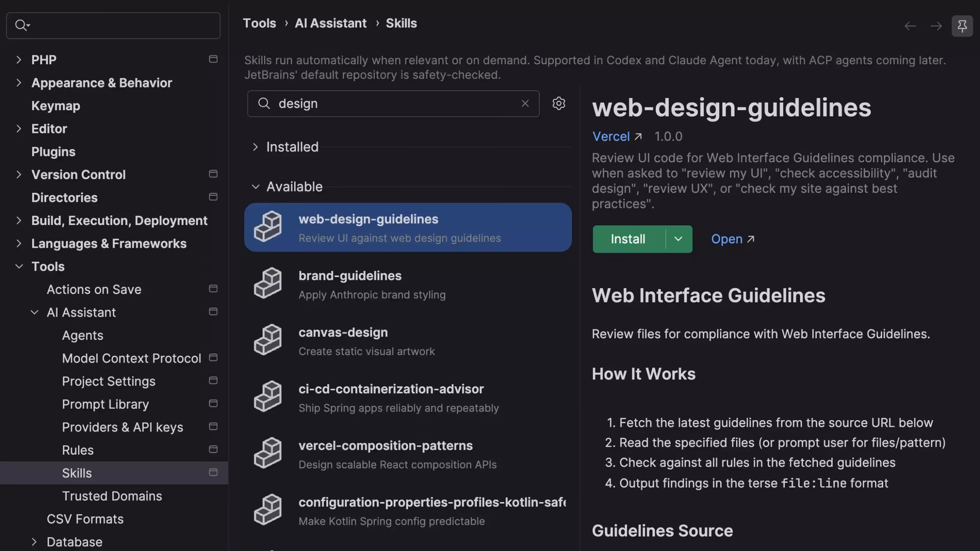Open the skills gear settings icon
This screenshot has height=551, width=980.
pyautogui.click(x=559, y=103)
